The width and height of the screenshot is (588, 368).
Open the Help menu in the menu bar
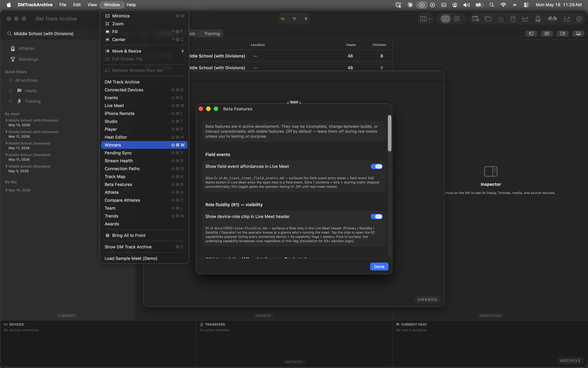point(131,5)
